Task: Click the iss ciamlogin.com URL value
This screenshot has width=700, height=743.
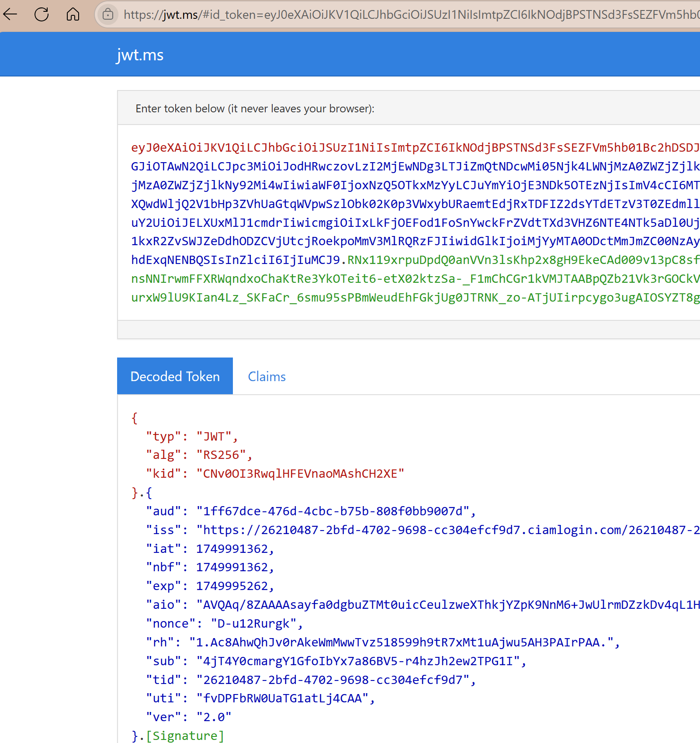Action: 448,530
